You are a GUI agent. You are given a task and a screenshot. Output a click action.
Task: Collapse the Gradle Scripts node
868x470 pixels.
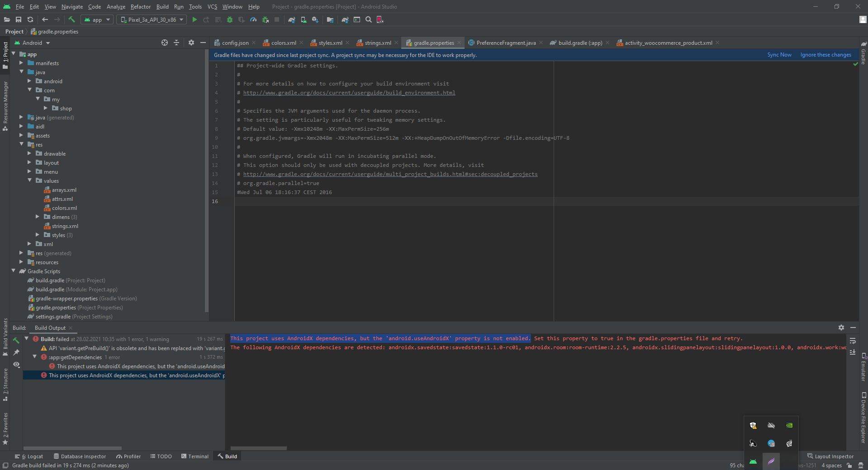[13, 271]
